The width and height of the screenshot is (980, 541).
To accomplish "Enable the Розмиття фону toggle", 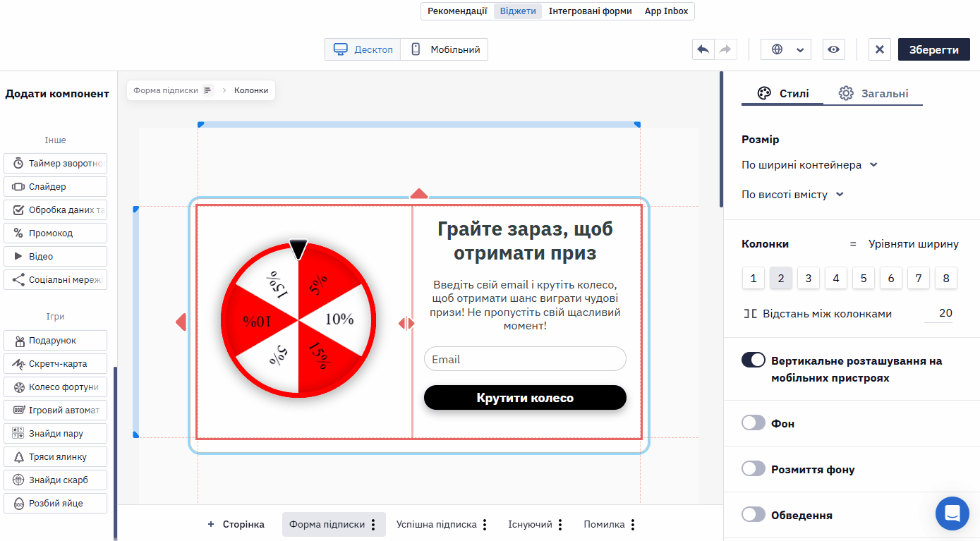I will tap(754, 469).
